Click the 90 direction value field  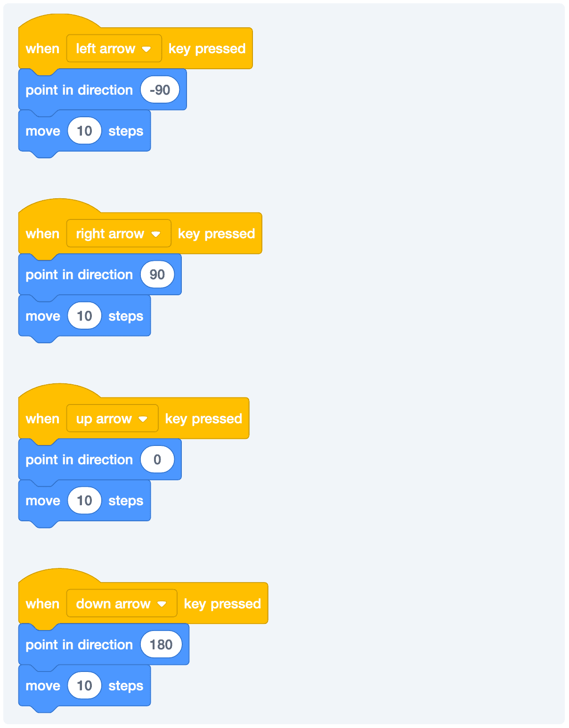click(157, 275)
